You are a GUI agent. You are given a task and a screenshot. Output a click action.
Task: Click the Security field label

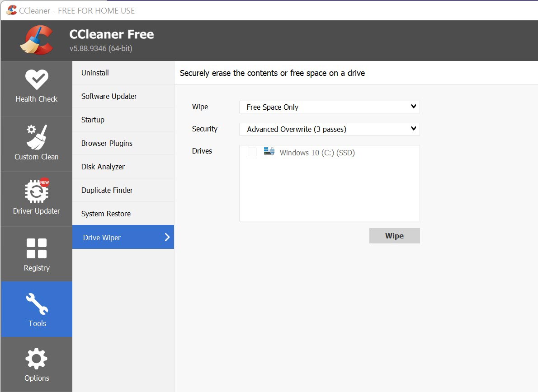click(205, 129)
